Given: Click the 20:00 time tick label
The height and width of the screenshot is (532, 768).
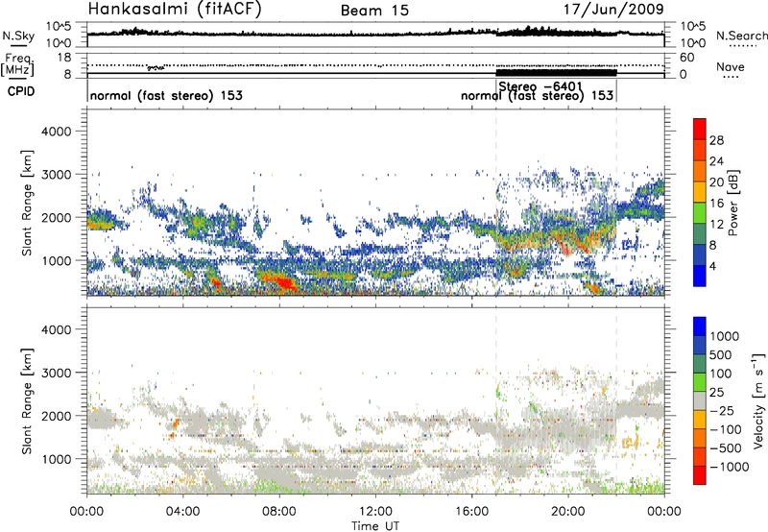Looking at the screenshot, I should (567, 512).
